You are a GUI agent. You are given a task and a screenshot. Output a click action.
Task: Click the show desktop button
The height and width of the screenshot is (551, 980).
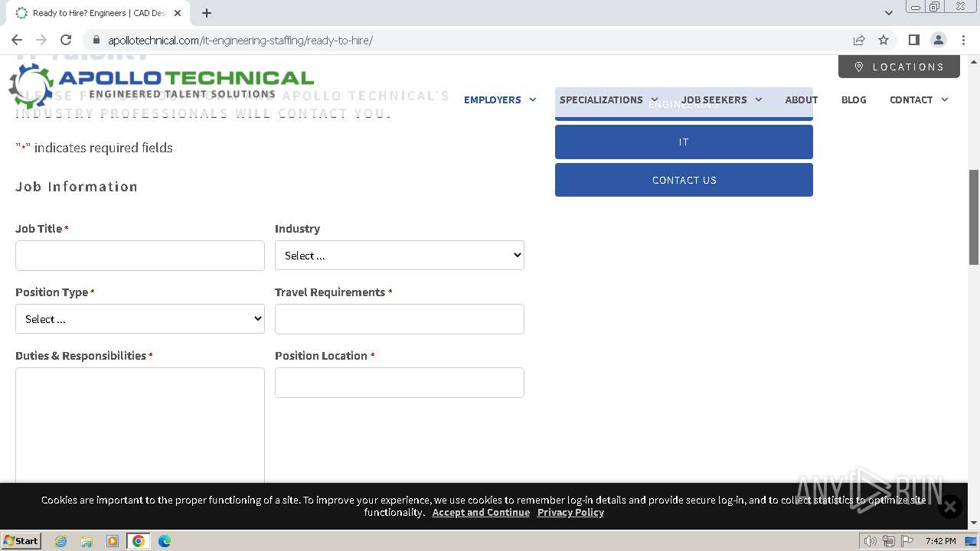click(x=971, y=541)
